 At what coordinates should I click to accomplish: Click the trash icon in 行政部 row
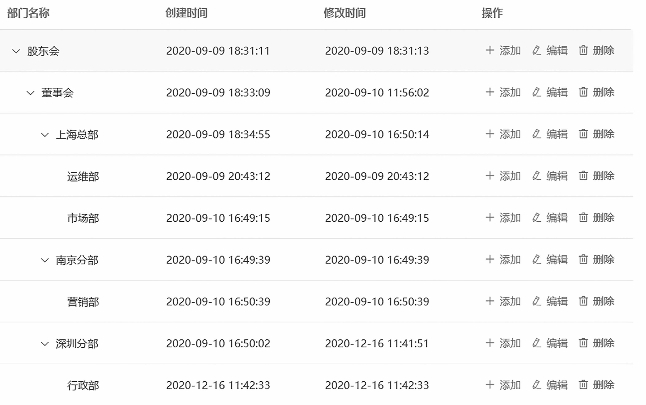583,385
